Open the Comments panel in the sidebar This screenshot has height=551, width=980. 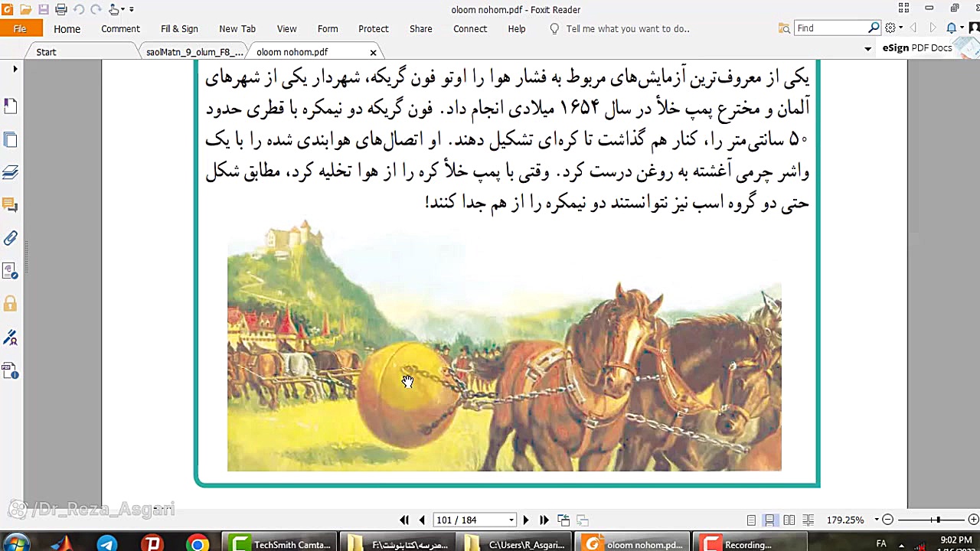[x=11, y=205]
